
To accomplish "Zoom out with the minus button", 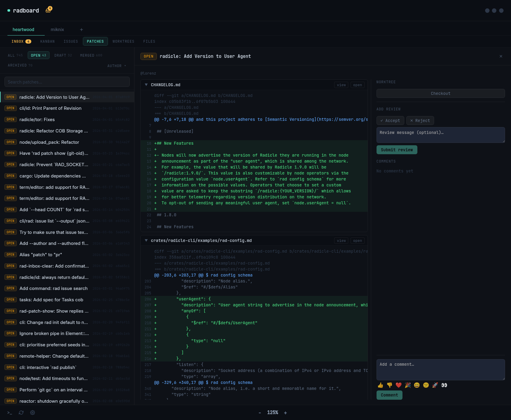I will coord(260,413).
